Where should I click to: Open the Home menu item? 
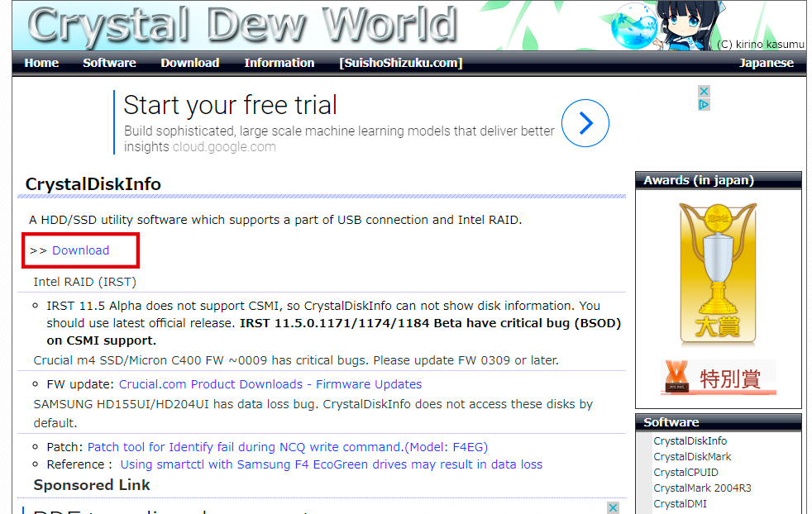[41, 63]
